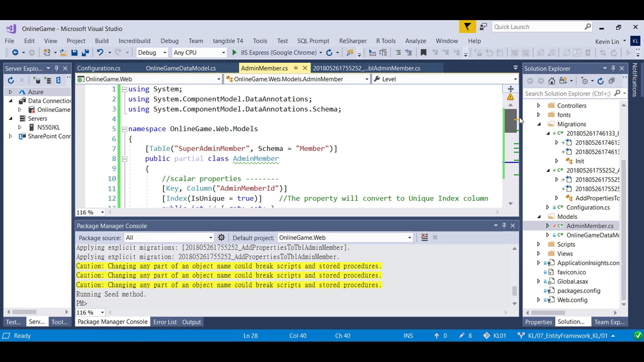644x362 pixels.
Task: Click the Save All toolbar icon
Action: coord(85,53)
